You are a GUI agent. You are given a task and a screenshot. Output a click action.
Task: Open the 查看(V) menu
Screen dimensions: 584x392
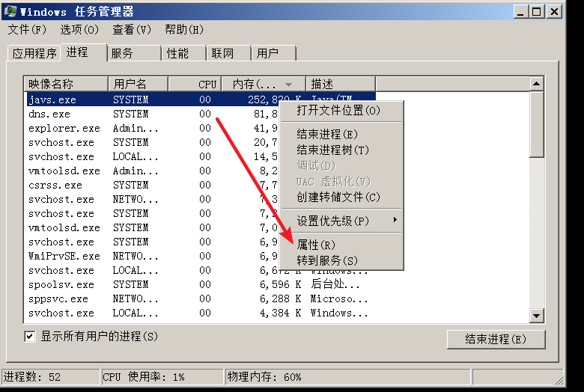point(132,29)
